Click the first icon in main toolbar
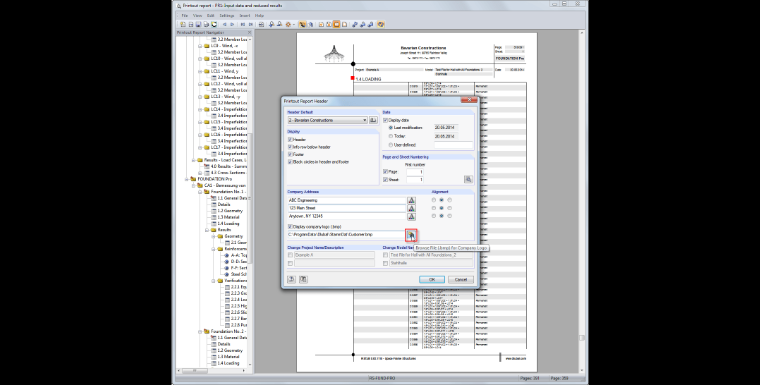 point(183,24)
